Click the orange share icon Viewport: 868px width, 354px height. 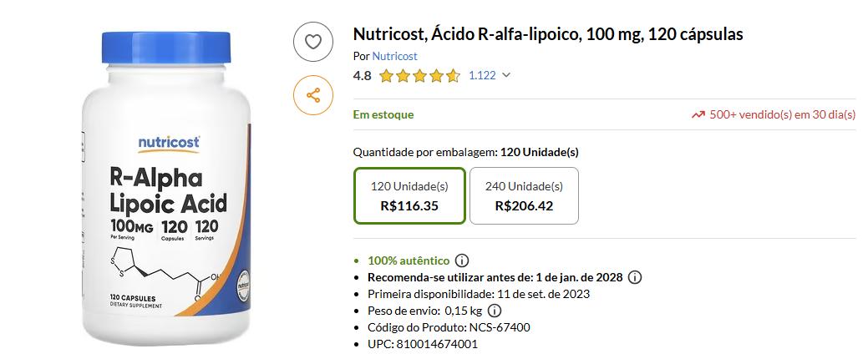[x=313, y=95]
